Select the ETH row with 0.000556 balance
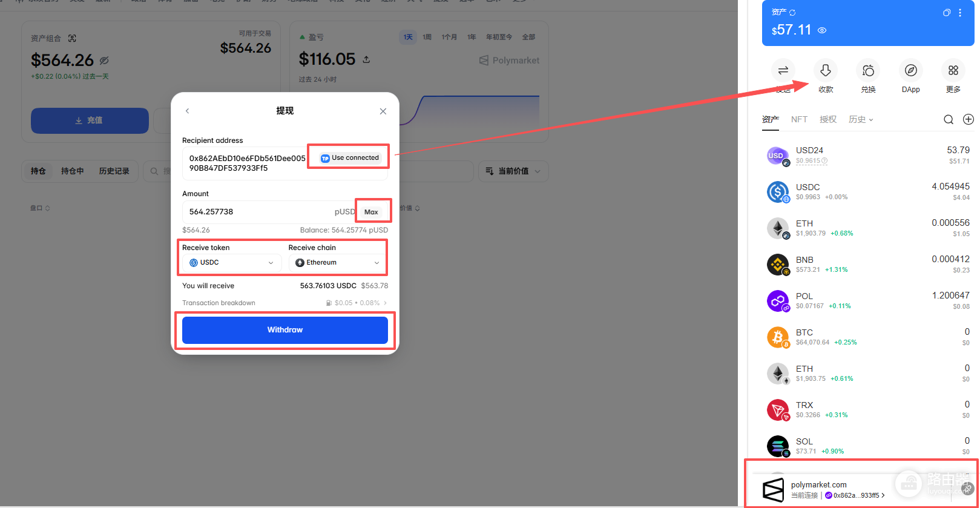 (868, 228)
